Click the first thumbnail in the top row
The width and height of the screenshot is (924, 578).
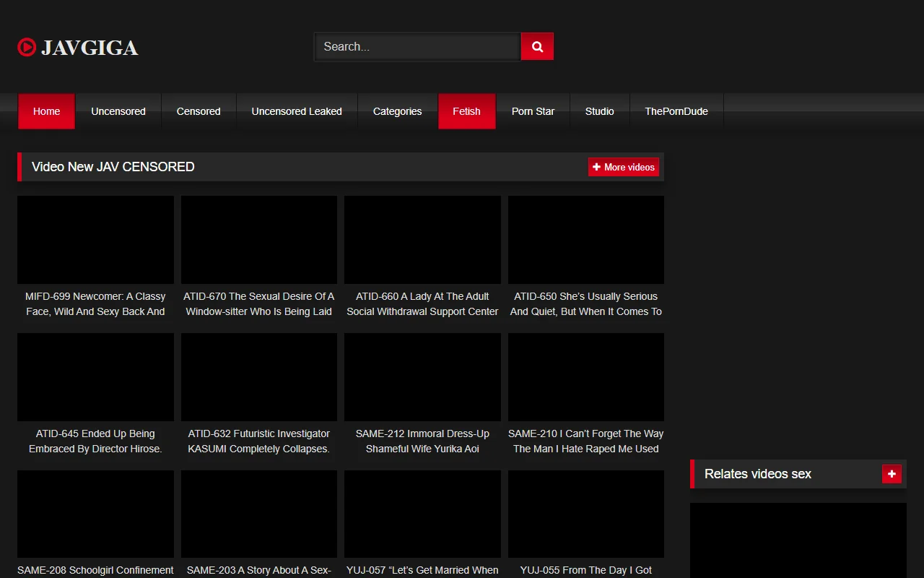tap(95, 240)
